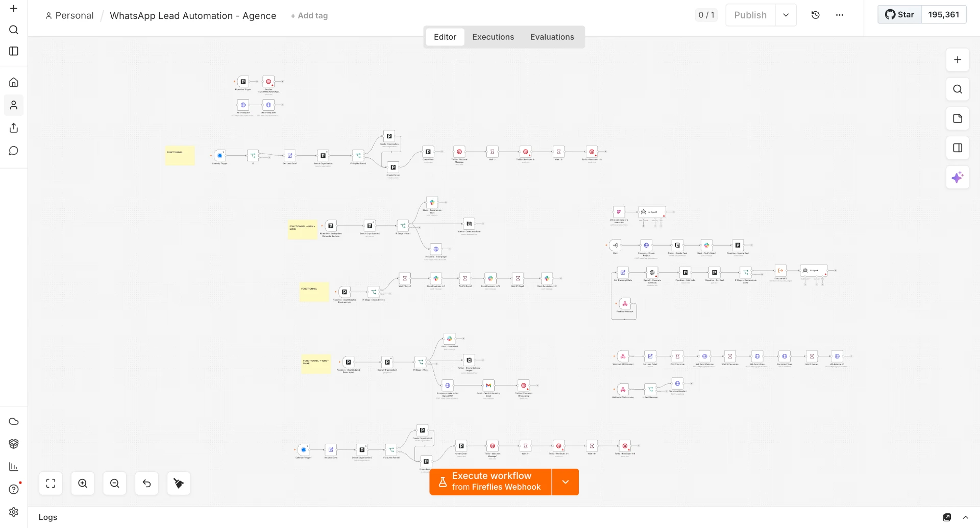Screen dimensions: 980x528
Task: Open the Execute workflow trigger dropdown
Action: click(566, 482)
